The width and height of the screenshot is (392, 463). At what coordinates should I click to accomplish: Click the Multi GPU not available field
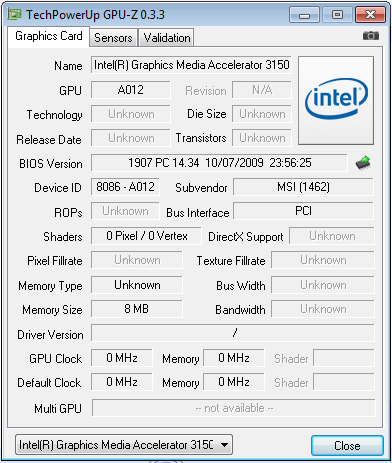click(233, 408)
